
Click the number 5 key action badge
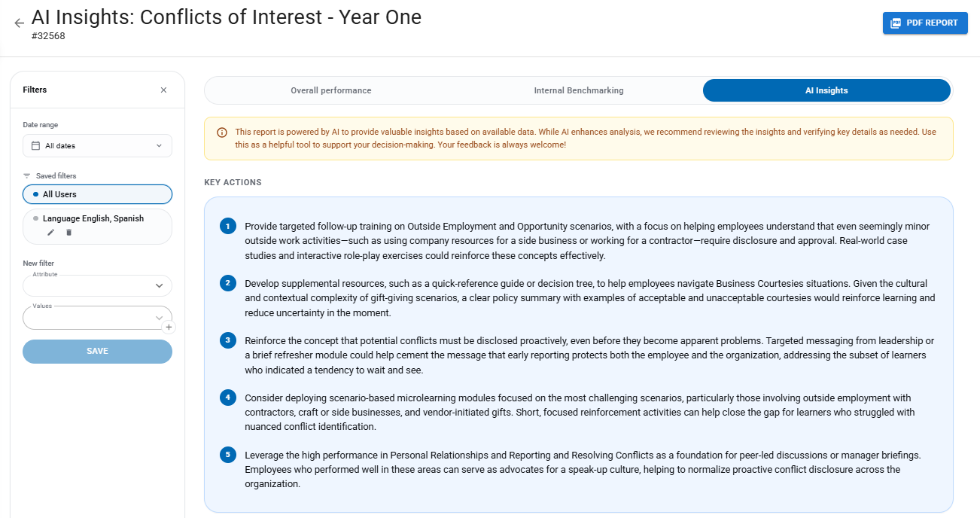click(x=228, y=455)
